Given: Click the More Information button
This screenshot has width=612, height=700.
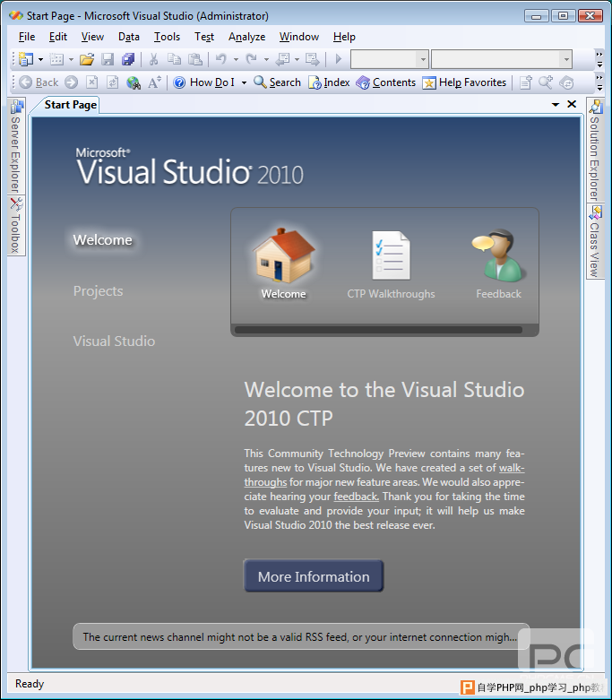Looking at the screenshot, I should pyautogui.click(x=314, y=576).
